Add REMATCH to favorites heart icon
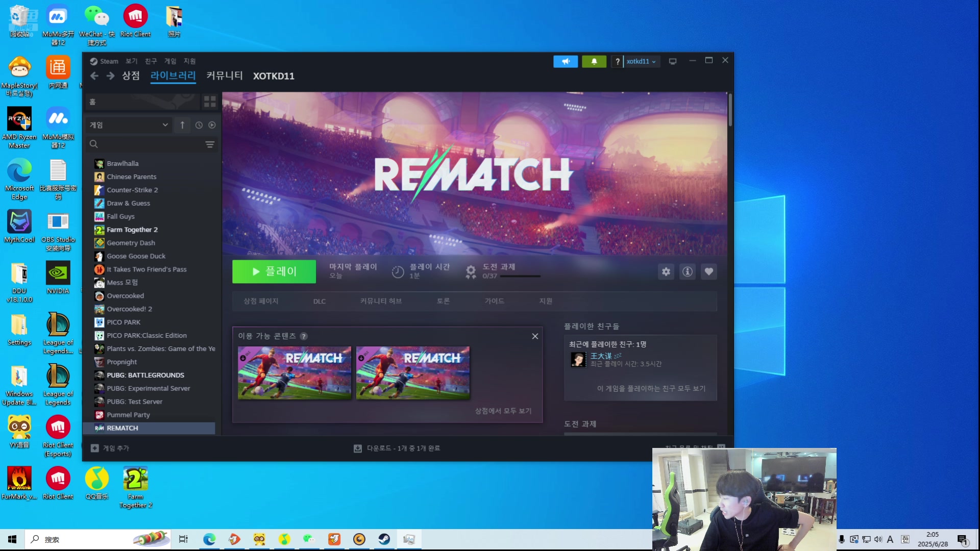 [x=709, y=271]
